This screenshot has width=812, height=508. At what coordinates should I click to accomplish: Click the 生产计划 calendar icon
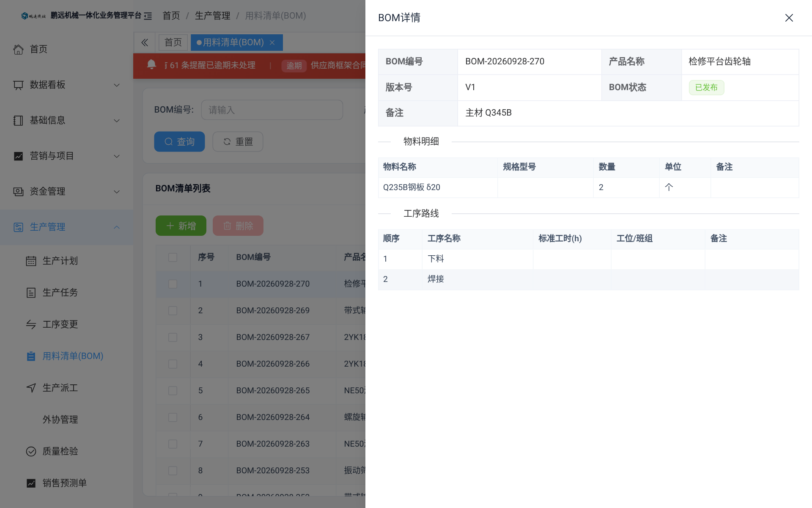coord(31,261)
